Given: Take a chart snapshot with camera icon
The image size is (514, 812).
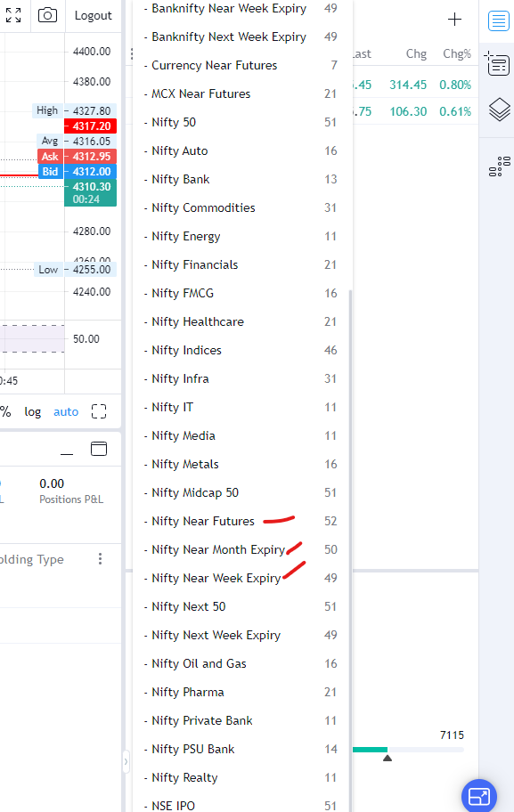Looking at the screenshot, I should coord(47,15).
